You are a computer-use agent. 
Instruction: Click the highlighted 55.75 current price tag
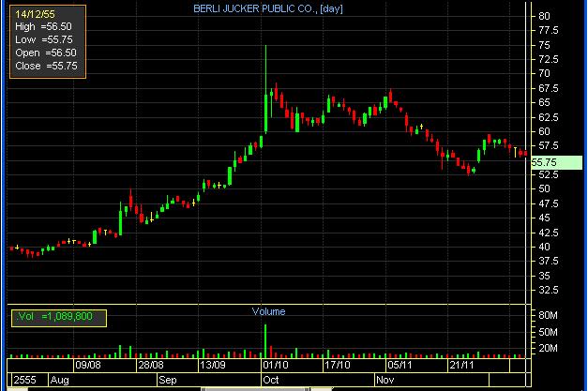pos(557,162)
